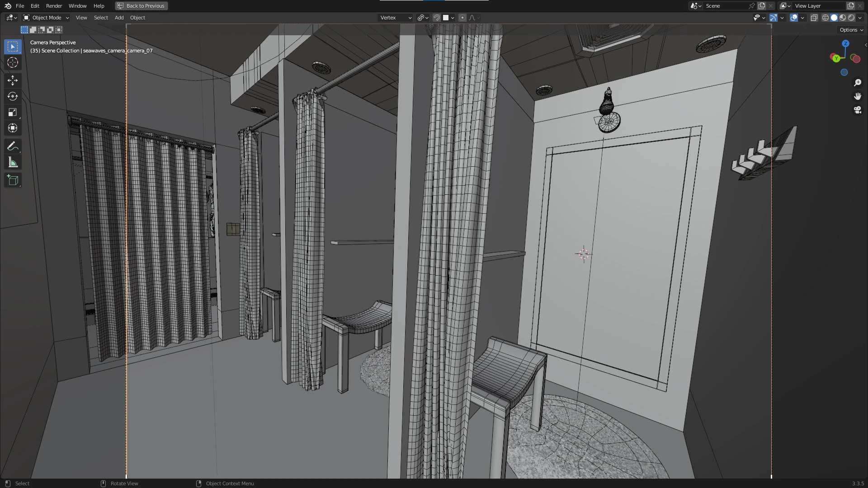Choose the Measure ruler tool
The width and height of the screenshot is (868, 488).
(x=13, y=162)
